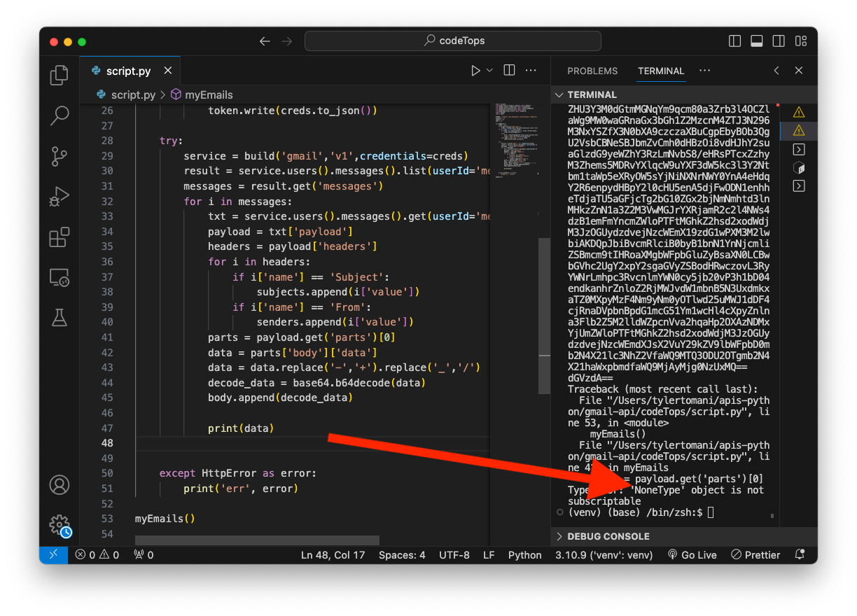The height and width of the screenshot is (616, 857).
Task: Open the Explorer view in activity bar
Action: click(x=60, y=75)
